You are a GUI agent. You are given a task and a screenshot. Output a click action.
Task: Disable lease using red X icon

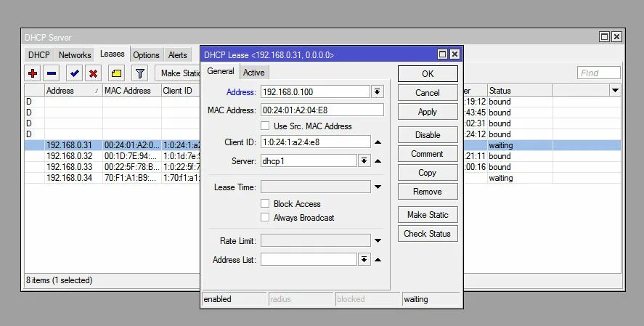(93, 73)
